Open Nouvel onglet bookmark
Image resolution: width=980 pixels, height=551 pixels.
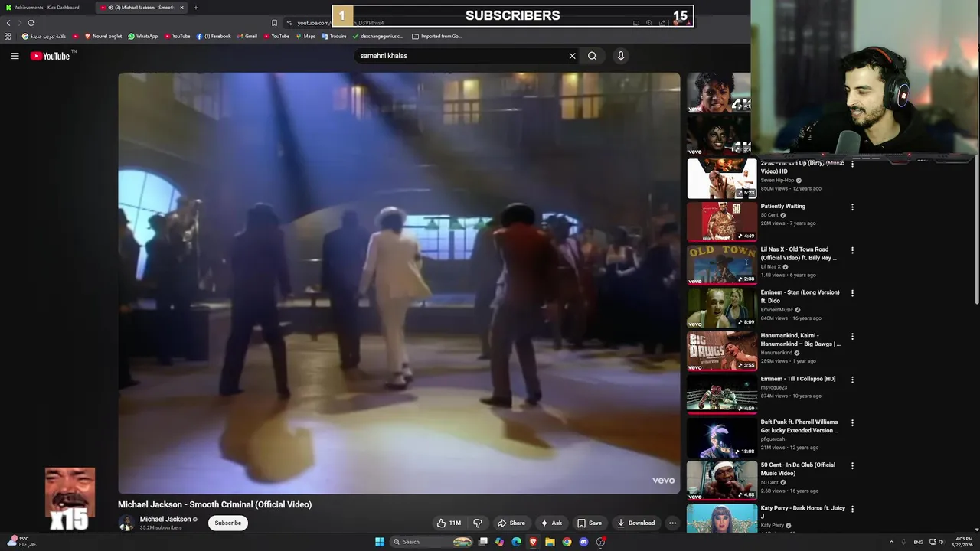103,36
